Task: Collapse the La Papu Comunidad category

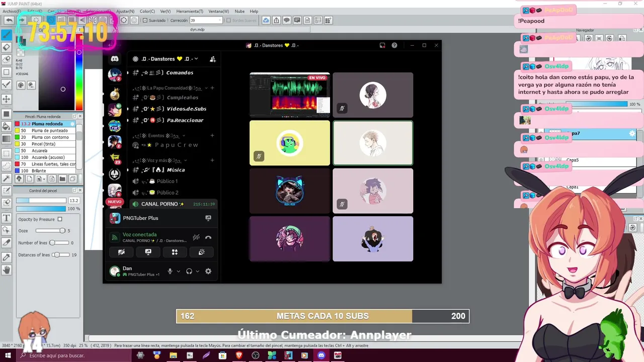Action: 161,88
